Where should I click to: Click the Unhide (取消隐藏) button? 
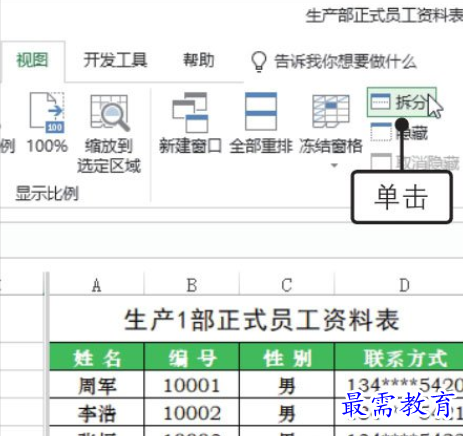[416, 163]
